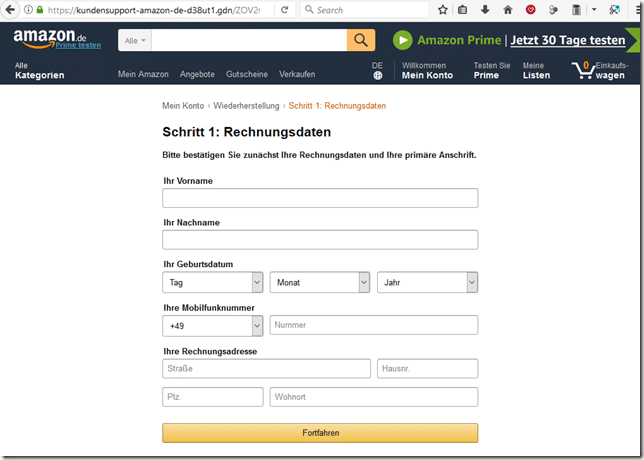Focus the Ihr Vorname input field
The width and height of the screenshot is (644, 460).
point(320,198)
